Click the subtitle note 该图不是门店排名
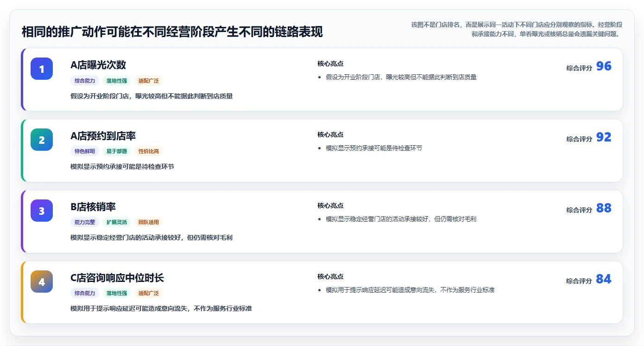The width and height of the screenshot is (644, 346). (517, 29)
